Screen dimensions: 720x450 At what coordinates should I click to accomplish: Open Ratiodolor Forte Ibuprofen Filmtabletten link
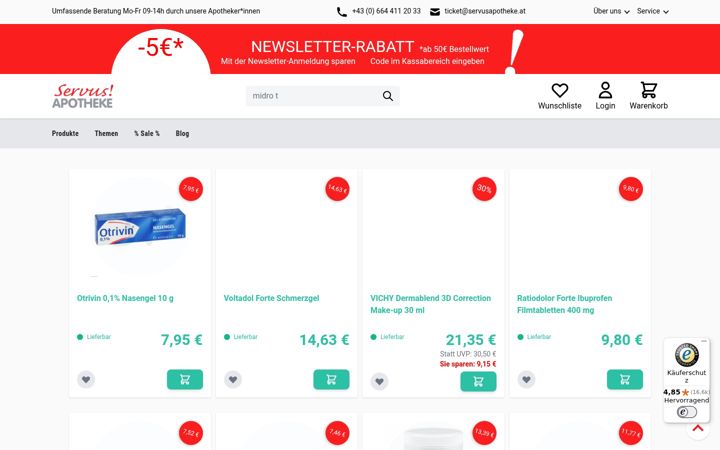pyautogui.click(x=564, y=304)
